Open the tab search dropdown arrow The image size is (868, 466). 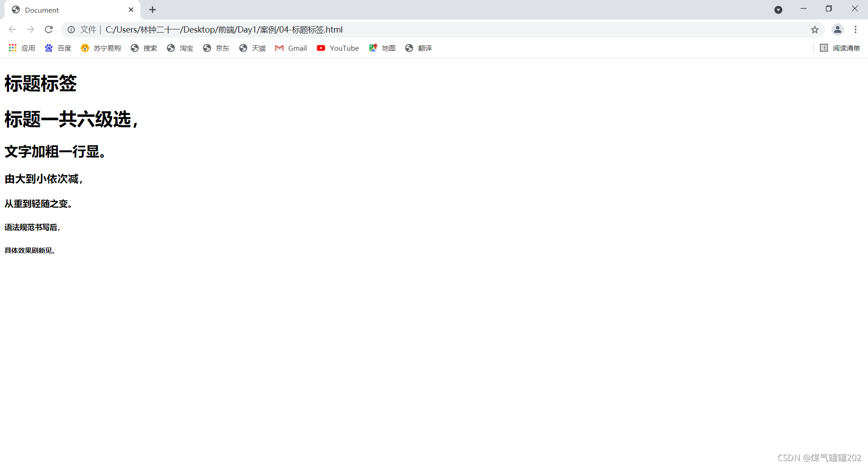click(x=778, y=10)
